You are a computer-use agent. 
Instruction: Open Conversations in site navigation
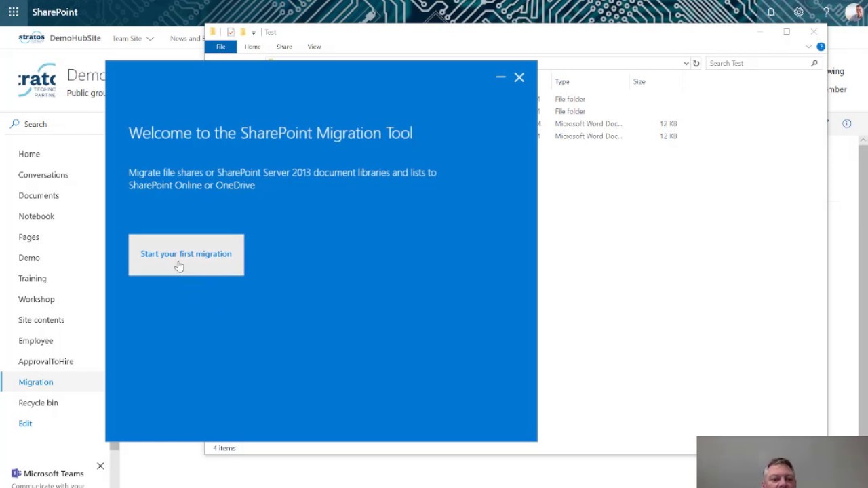pos(43,175)
